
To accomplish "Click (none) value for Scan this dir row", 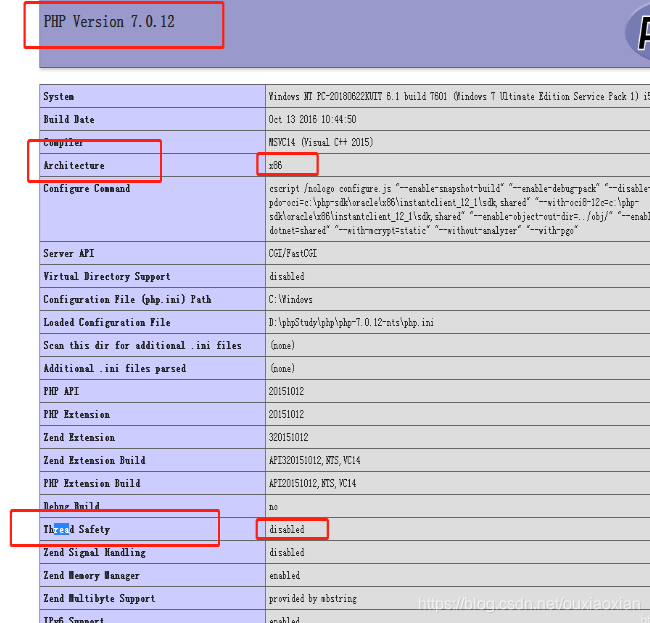I will (282, 345).
